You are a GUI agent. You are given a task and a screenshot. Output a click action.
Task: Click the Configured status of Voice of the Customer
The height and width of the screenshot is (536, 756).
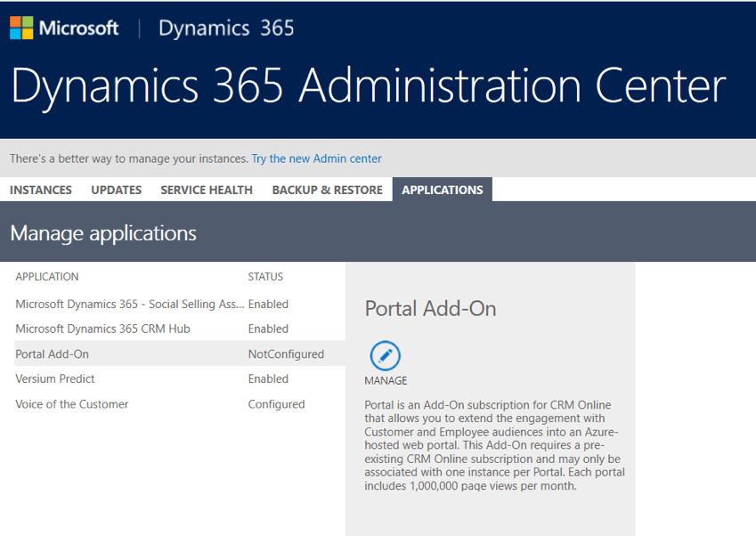[x=276, y=404]
